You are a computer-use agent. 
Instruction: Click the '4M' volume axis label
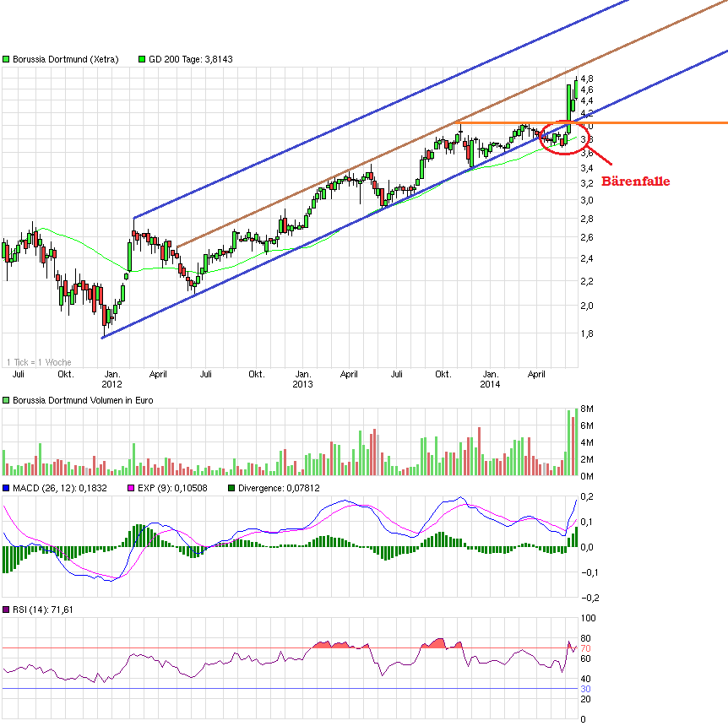587,443
